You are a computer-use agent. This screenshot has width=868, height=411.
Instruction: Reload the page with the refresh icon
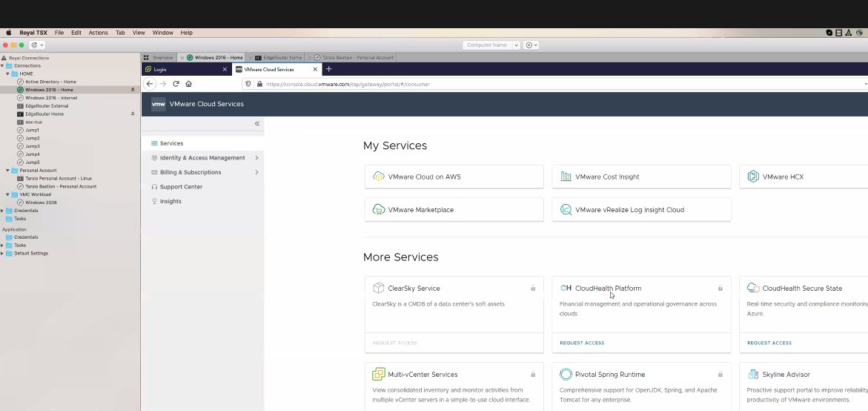tap(176, 84)
